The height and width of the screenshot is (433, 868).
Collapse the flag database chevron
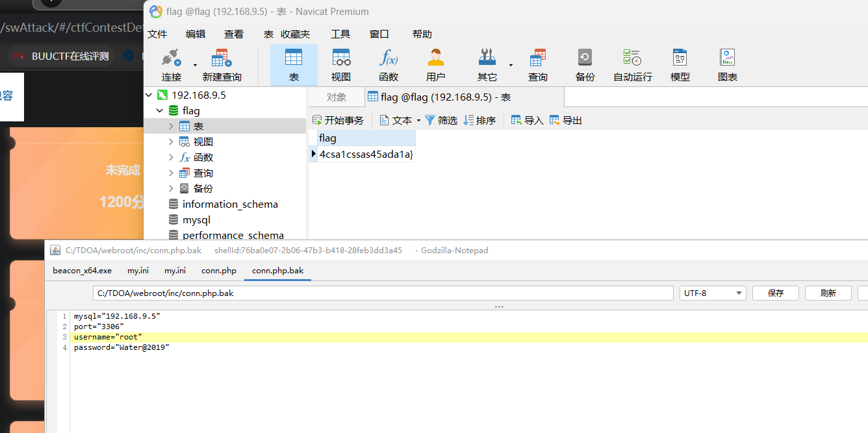[160, 110]
